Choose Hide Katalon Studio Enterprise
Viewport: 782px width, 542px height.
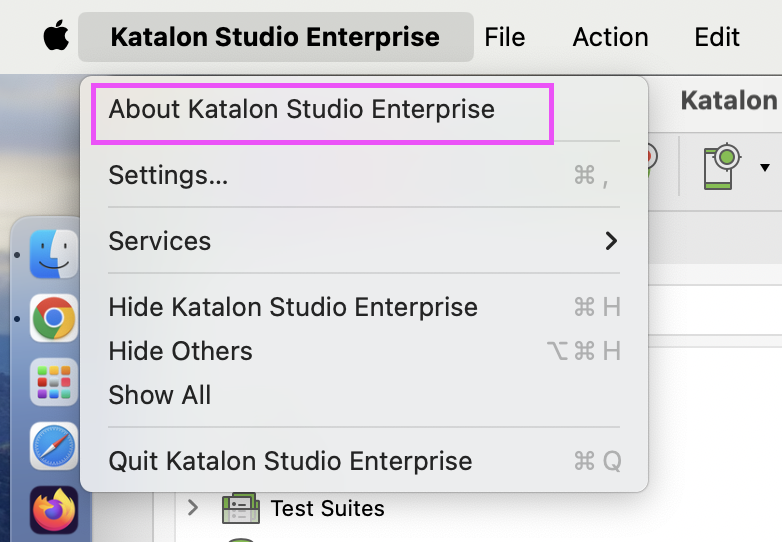tap(293, 307)
